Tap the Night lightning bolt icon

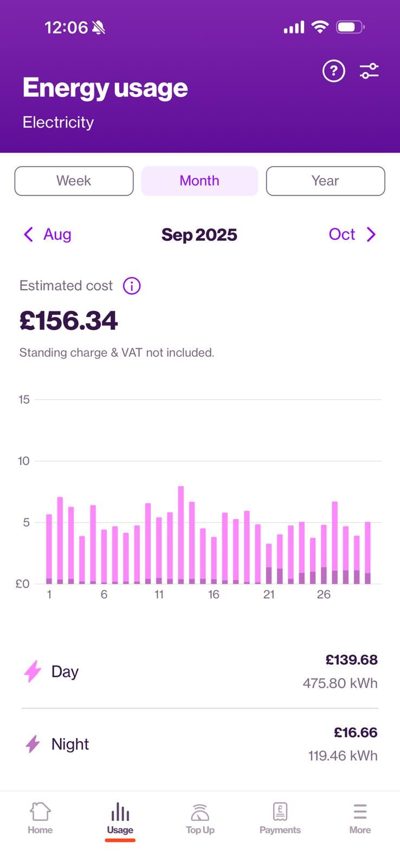click(x=33, y=744)
